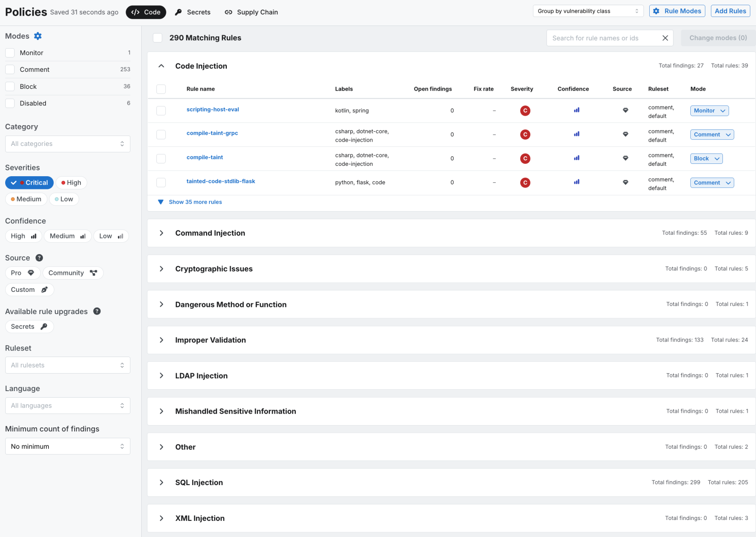Expand the SQL Injection group
The width and height of the screenshot is (756, 537).
point(162,483)
